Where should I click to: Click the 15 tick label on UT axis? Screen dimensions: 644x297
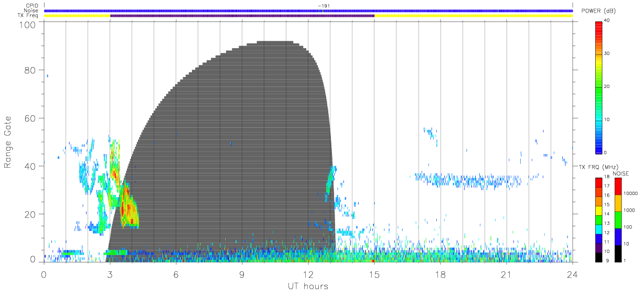coord(374,274)
